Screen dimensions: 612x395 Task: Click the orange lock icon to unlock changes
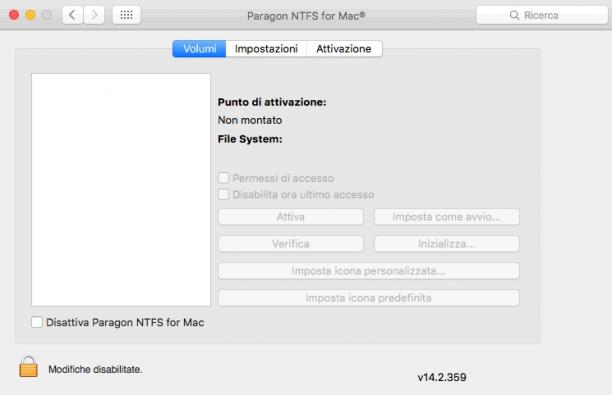point(28,367)
